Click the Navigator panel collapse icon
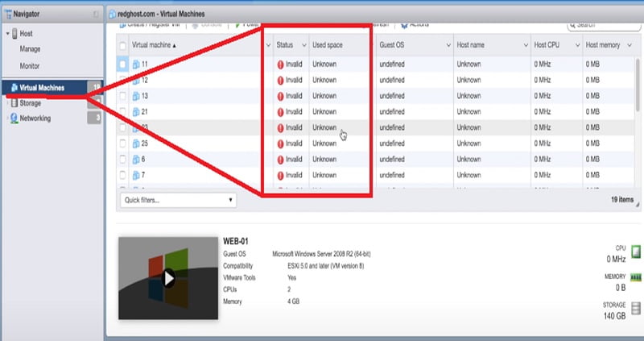644x341 pixels. [x=96, y=14]
